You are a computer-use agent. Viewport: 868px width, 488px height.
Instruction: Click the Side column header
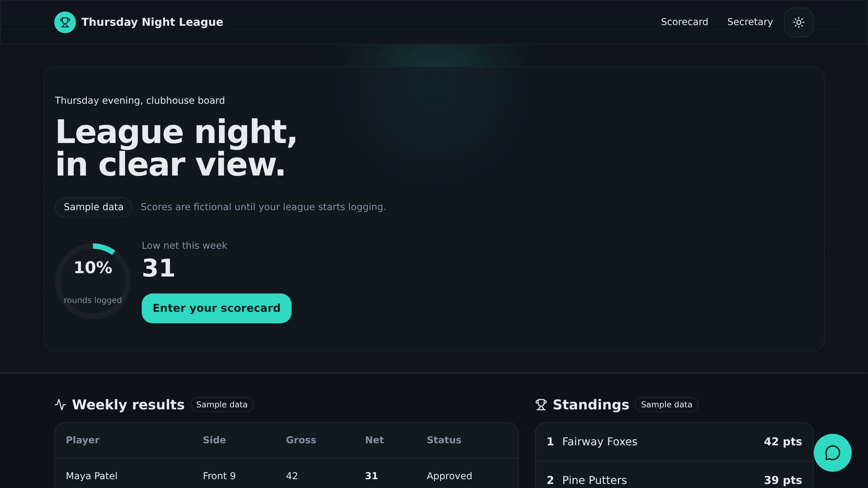(214, 440)
